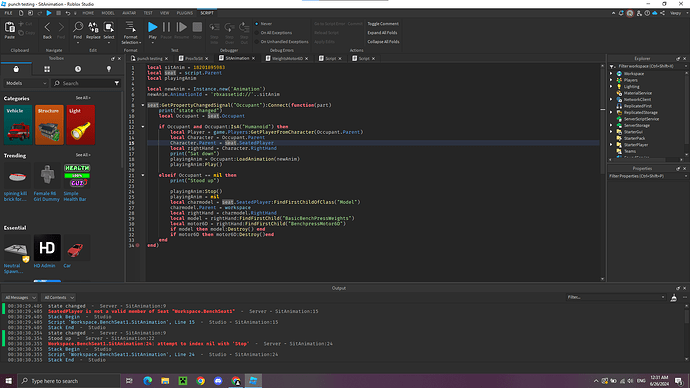Expand the Players node in Explorer
Image resolution: width=690 pixels, height=388 pixels.
tap(611, 80)
